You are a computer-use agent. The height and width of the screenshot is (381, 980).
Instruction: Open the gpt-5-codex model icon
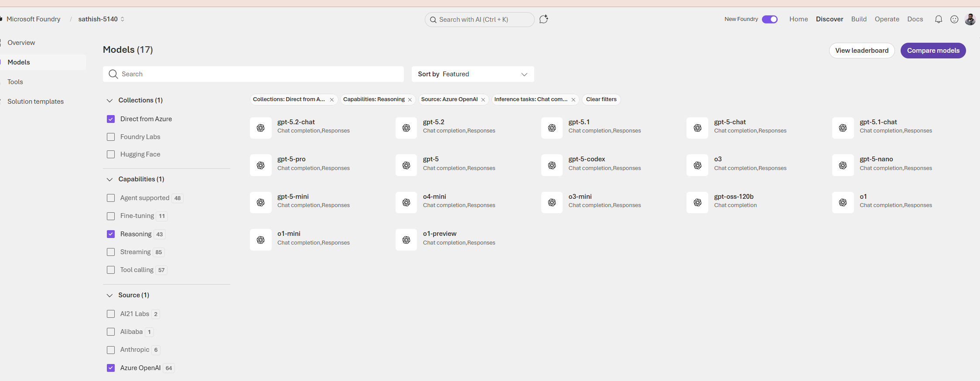[x=552, y=165]
